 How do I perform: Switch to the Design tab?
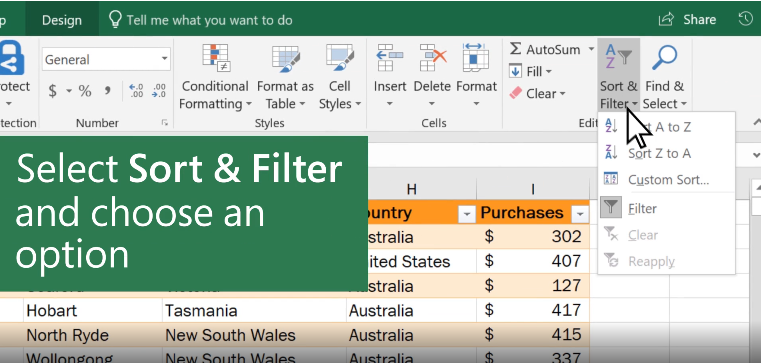62,20
